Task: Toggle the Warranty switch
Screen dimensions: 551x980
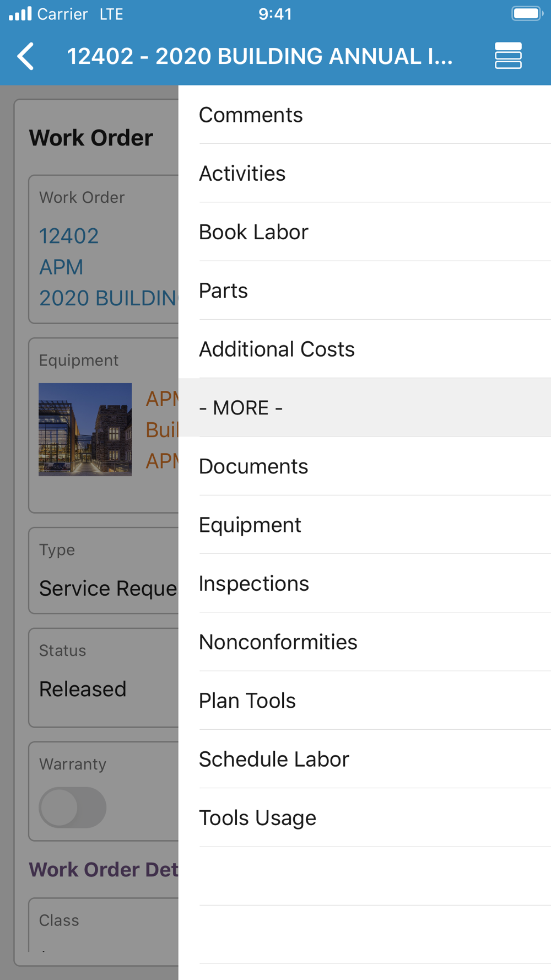Action: tap(73, 807)
